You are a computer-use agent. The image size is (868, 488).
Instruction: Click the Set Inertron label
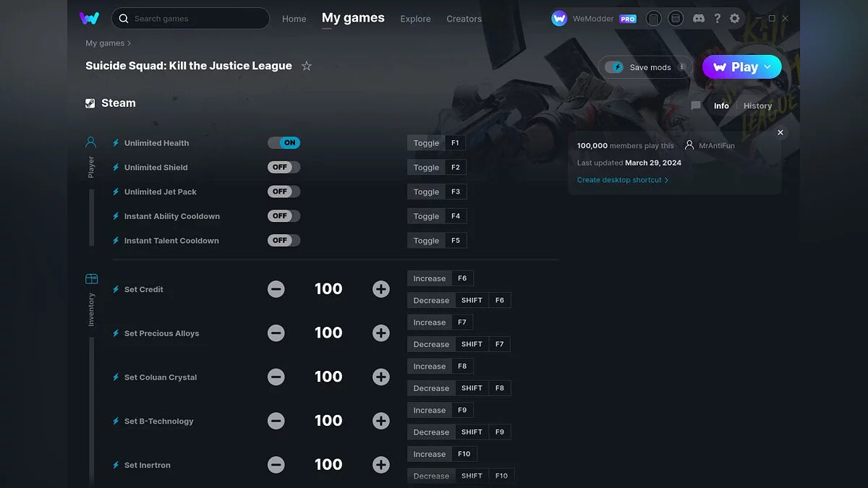148,465
